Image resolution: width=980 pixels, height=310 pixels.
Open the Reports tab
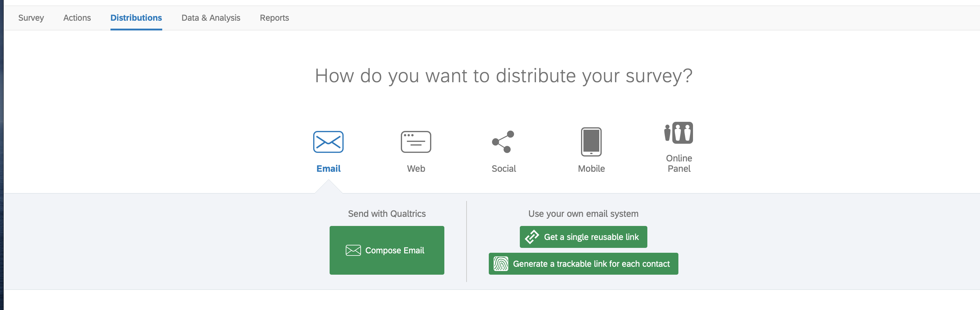(x=274, y=18)
